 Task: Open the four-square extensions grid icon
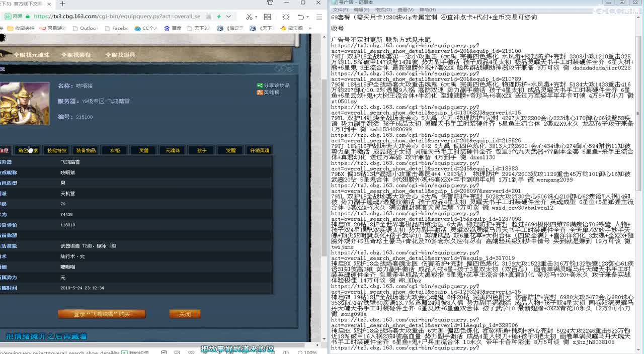267,17
